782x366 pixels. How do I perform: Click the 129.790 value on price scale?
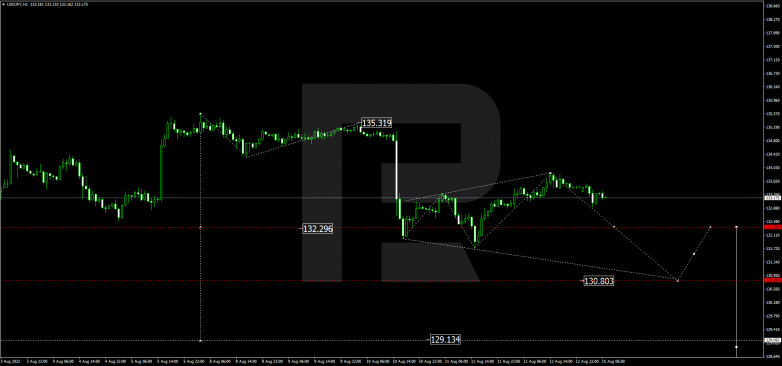coord(773,316)
